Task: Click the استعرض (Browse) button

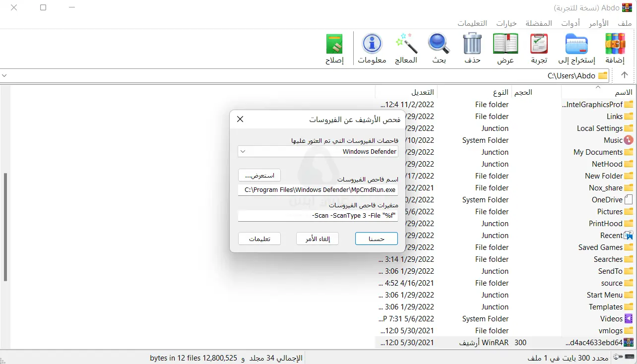Action: 259,175
